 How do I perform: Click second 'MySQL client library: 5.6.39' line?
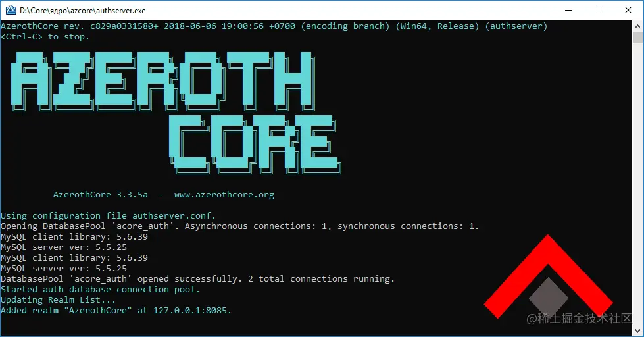(x=74, y=257)
